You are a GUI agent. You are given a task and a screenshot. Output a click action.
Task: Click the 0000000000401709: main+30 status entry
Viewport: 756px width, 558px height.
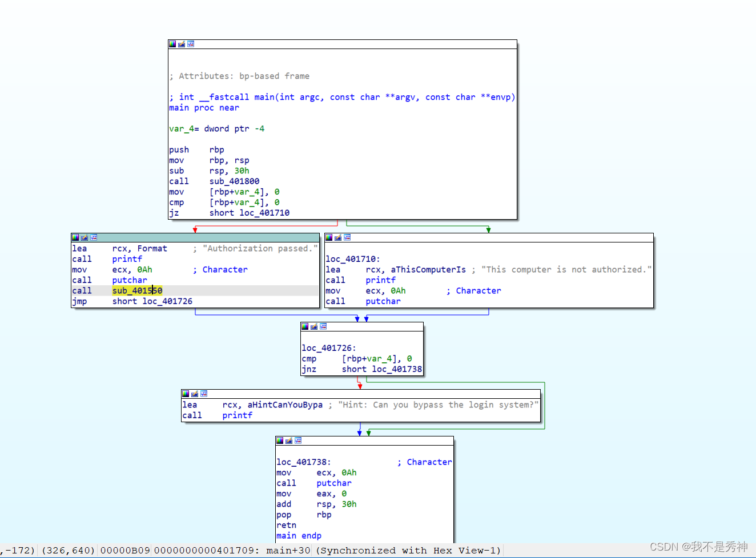click(x=232, y=551)
